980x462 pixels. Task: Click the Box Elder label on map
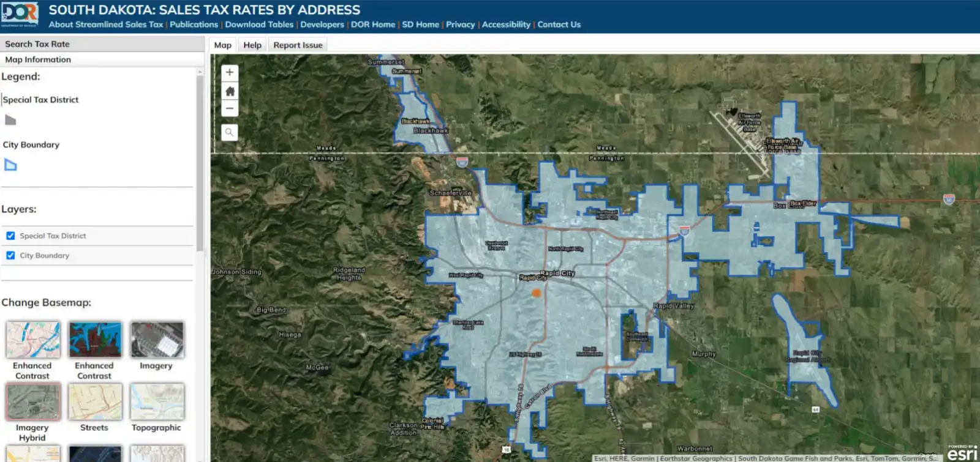pyautogui.click(x=803, y=203)
